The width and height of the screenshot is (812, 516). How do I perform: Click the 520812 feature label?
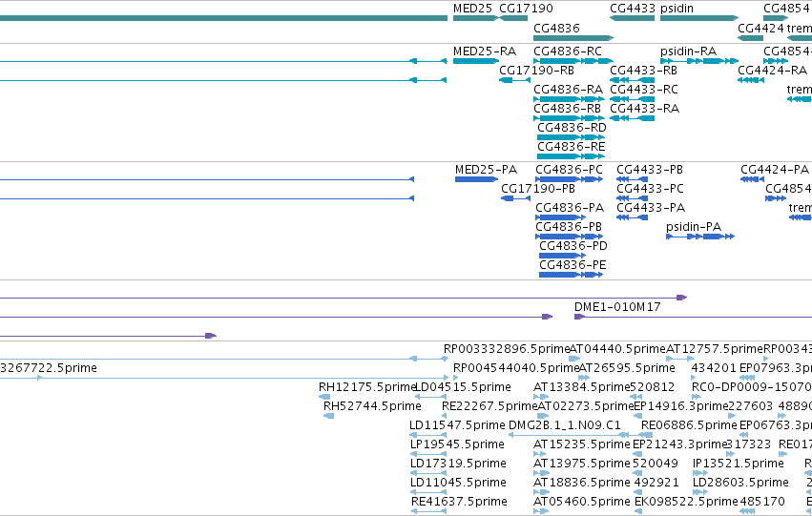tap(654, 387)
